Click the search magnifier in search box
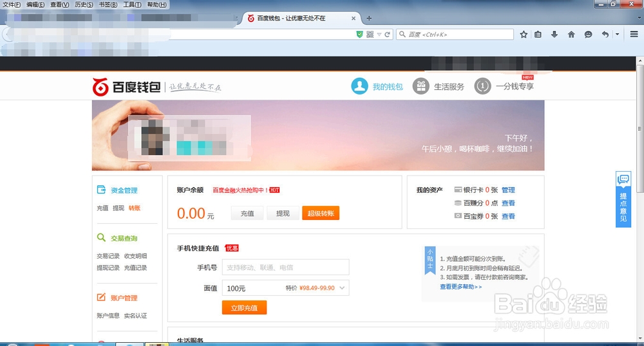 tap(402, 35)
